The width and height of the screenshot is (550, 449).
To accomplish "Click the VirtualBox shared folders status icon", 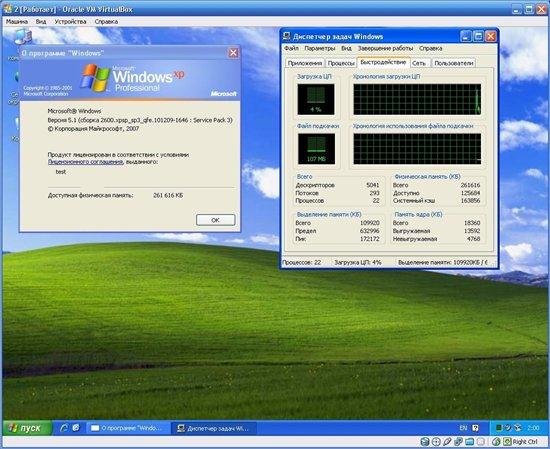I will [470, 442].
